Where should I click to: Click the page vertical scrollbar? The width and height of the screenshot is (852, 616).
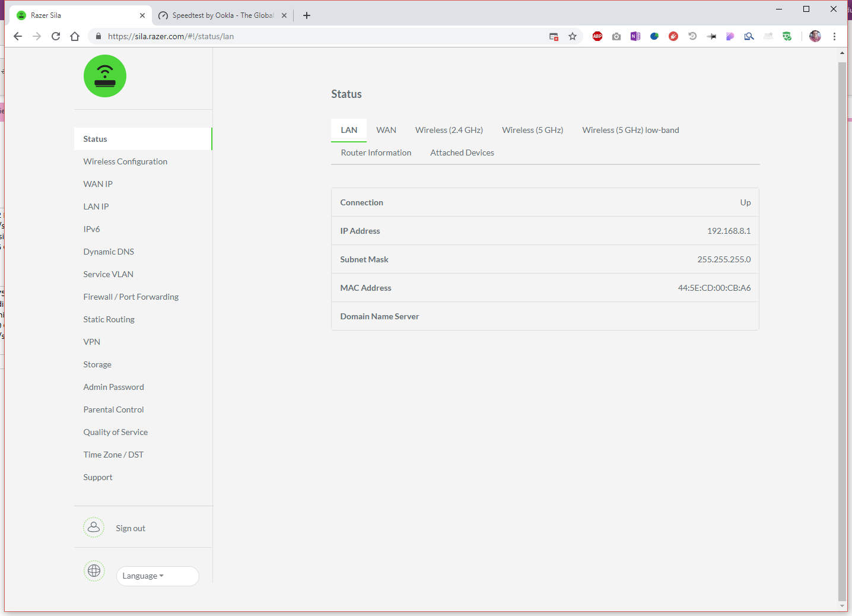842,331
